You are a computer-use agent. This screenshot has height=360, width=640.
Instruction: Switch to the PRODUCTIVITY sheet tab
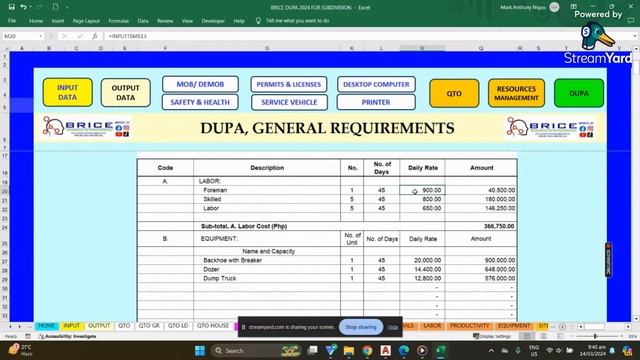[469, 326]
